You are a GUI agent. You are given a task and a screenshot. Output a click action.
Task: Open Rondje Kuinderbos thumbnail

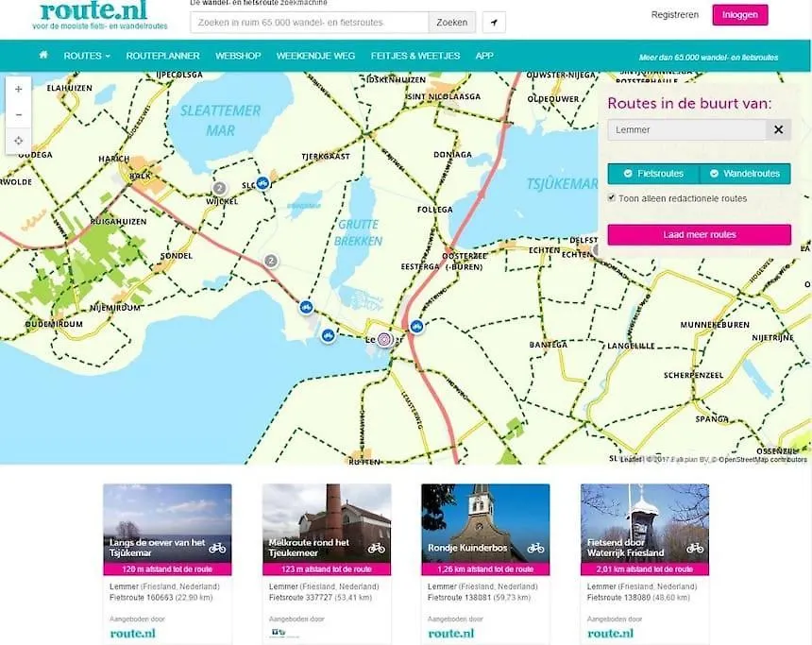485,523
